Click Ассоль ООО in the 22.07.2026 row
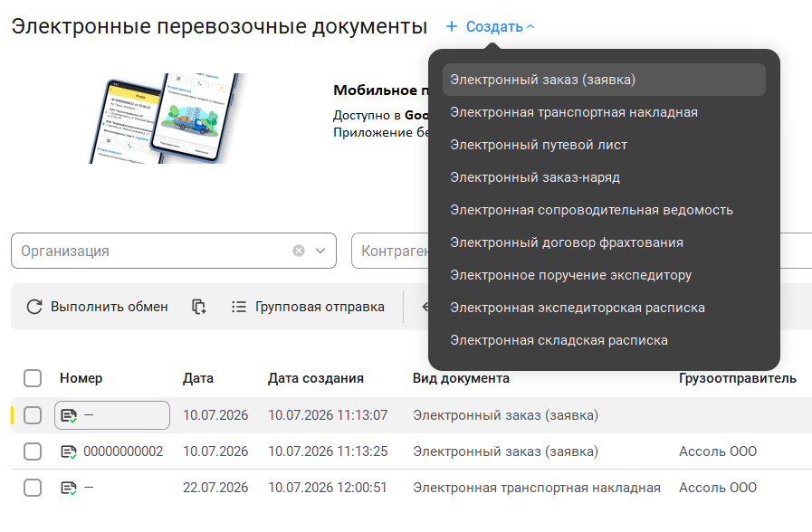The image size is (812, 532). pos(718,488)
